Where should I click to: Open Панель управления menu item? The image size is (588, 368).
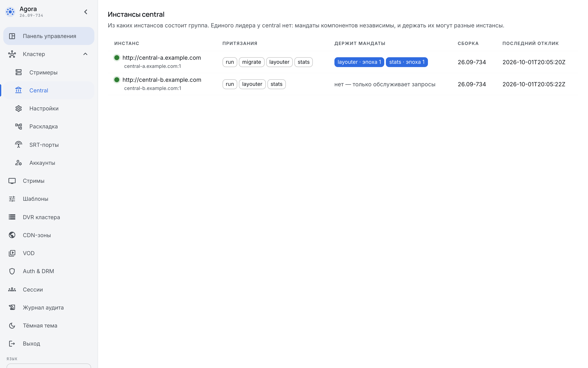coord(49,36)
